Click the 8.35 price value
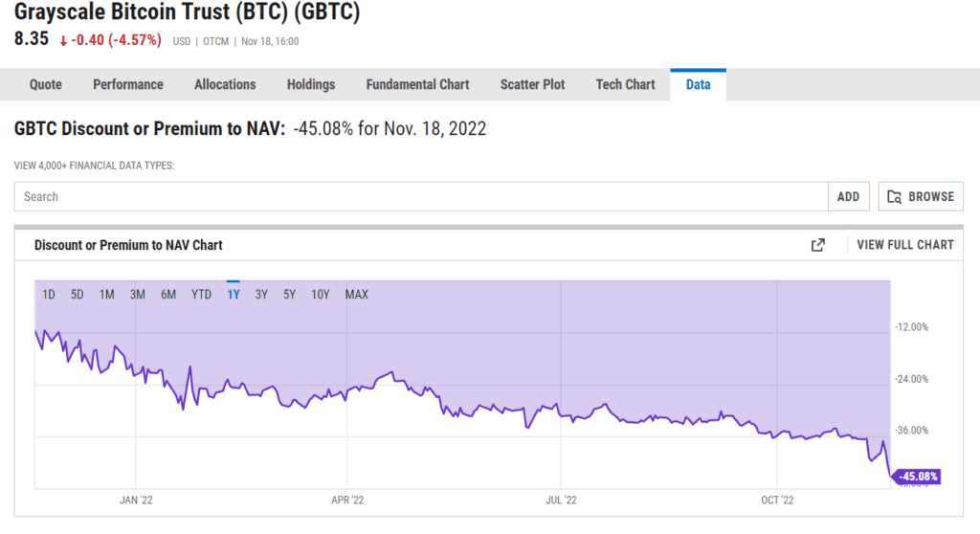This screenshot has height=534, width=980. 32,39
